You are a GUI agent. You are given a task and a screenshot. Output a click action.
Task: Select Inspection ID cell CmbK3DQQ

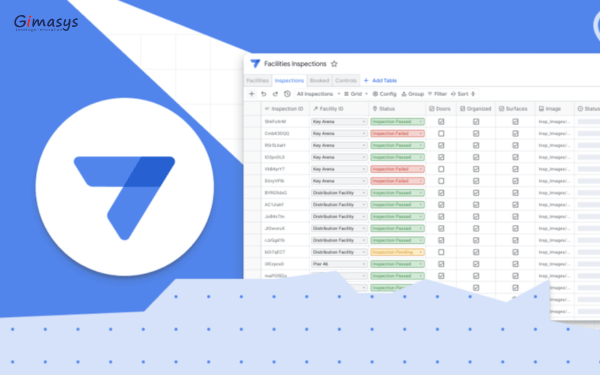coord(277,134)
